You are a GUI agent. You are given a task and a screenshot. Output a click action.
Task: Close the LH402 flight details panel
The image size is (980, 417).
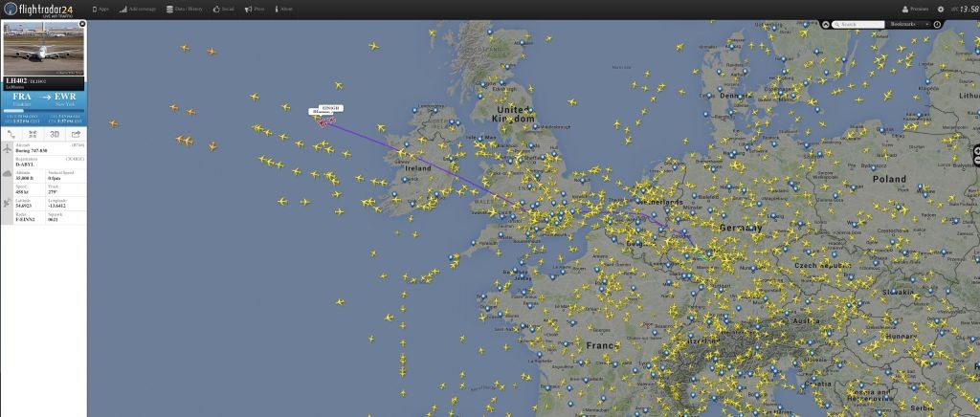[82, 24]
